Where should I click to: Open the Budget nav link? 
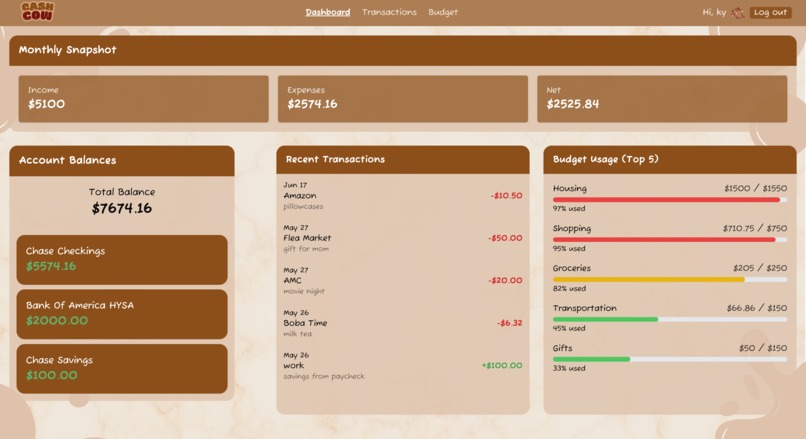(x=443, y=12)
